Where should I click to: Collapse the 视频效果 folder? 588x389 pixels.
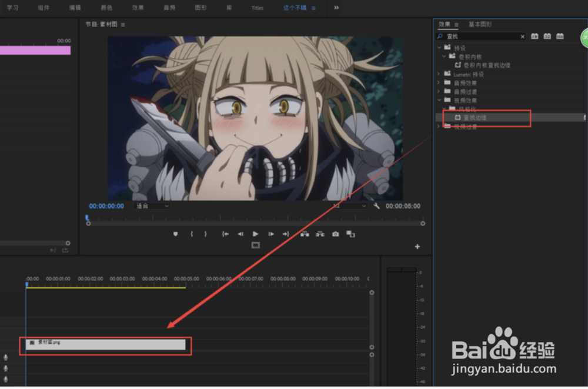pyautogui.click(x=439, y=100)
